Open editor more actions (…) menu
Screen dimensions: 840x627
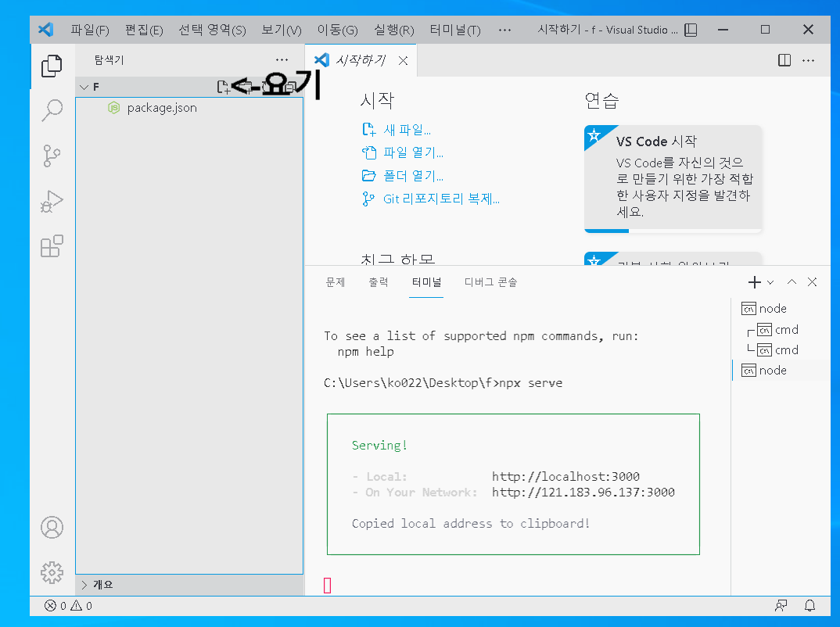tap(809, 60)
